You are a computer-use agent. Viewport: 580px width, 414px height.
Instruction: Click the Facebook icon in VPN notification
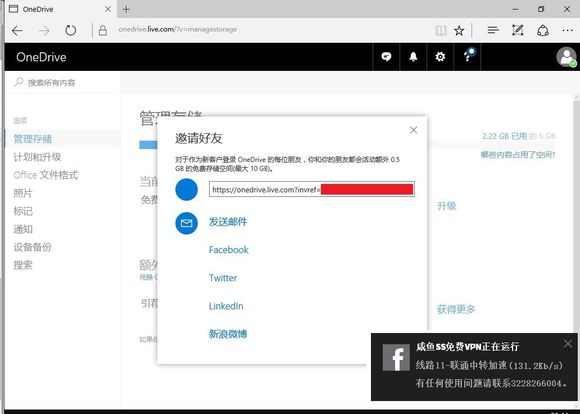[396, 357]
